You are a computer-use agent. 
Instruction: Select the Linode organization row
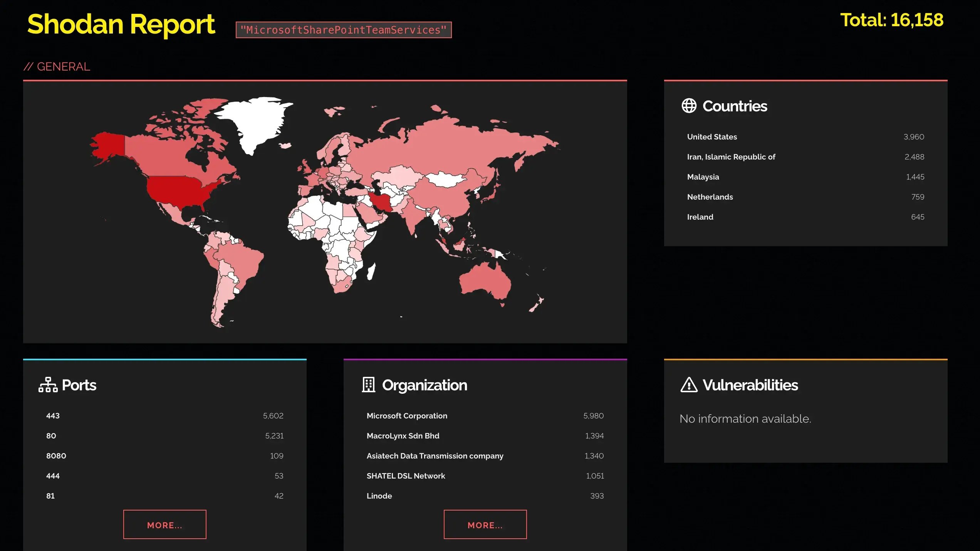click(x=485, y=496)
